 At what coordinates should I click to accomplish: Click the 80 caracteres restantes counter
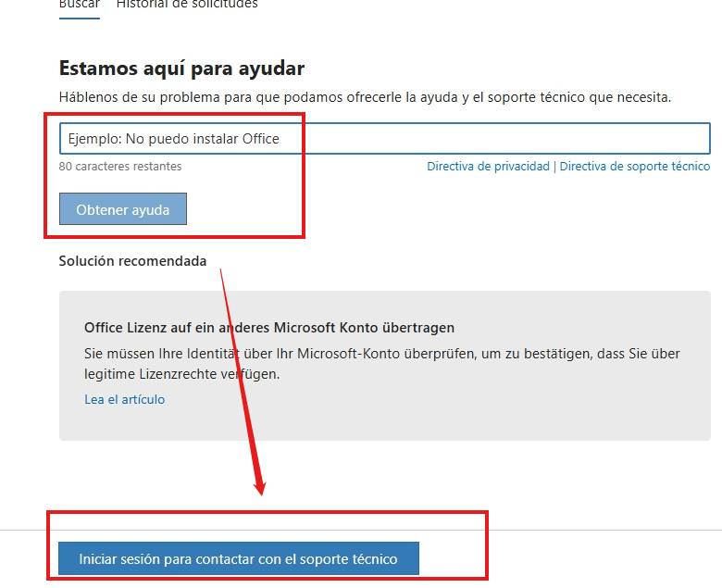tap(120, 167)
